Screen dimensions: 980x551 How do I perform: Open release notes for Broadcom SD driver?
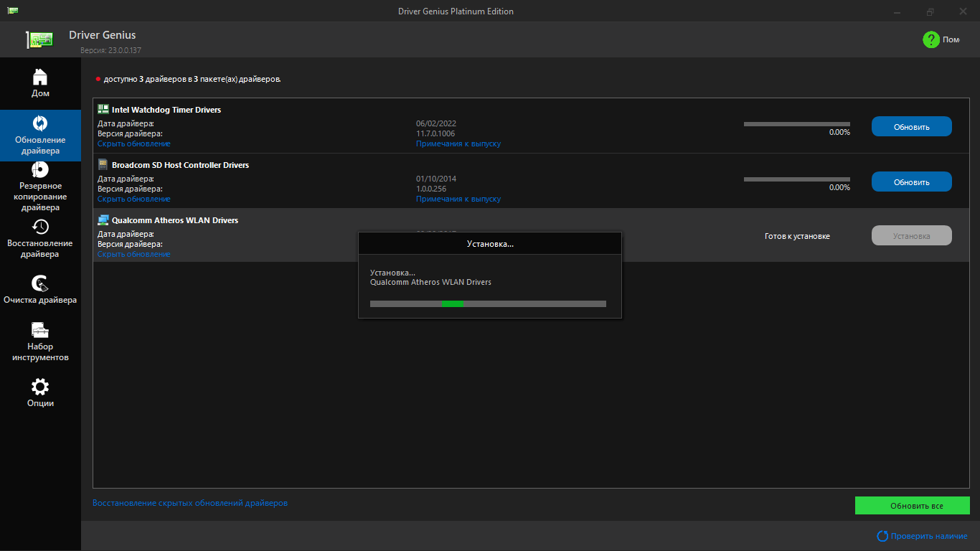point(458,199)
